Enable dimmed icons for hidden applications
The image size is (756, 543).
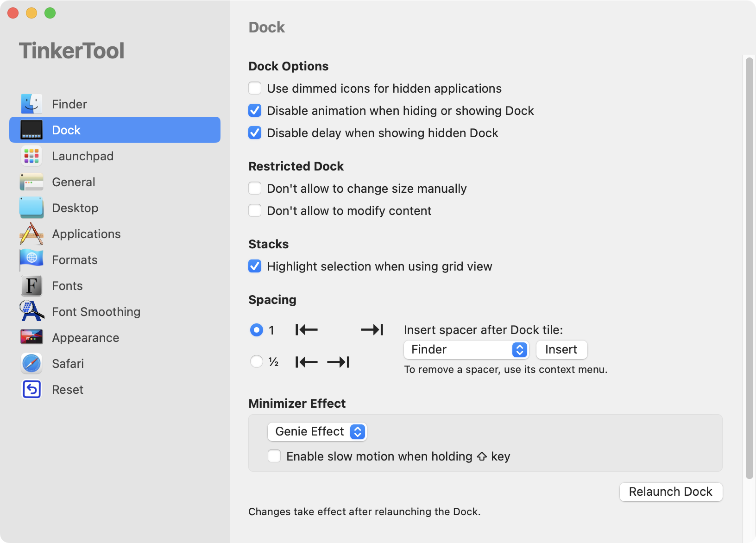(255, 88)
